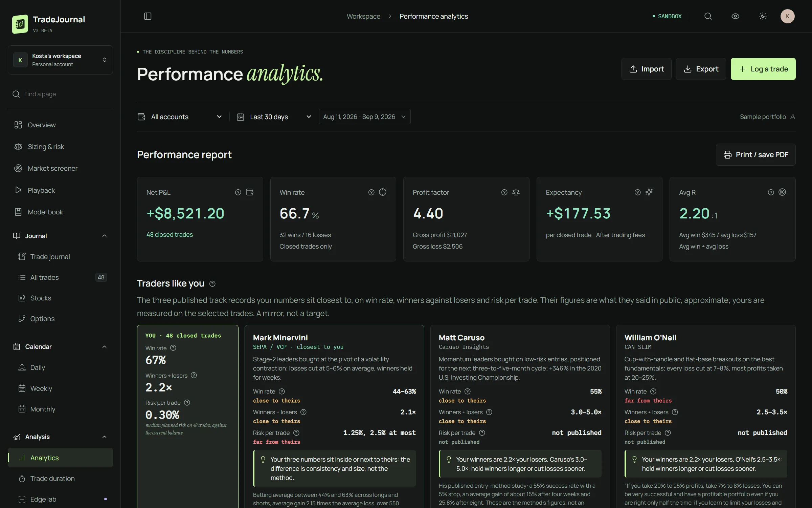Click help icon next to your Risk per trade

[x=187, y=403]
